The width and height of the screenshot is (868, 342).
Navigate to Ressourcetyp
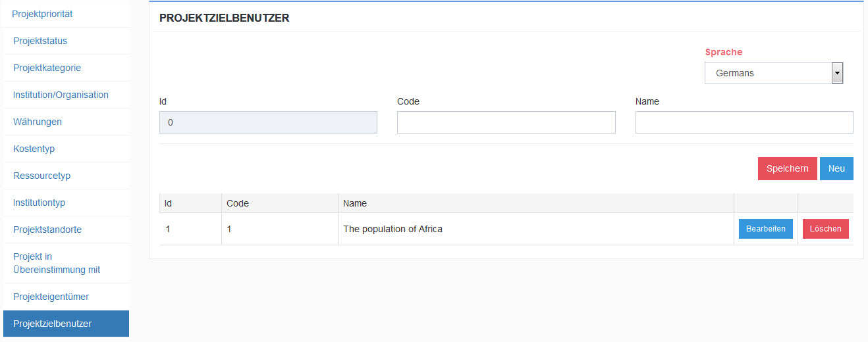pos(41,176)
